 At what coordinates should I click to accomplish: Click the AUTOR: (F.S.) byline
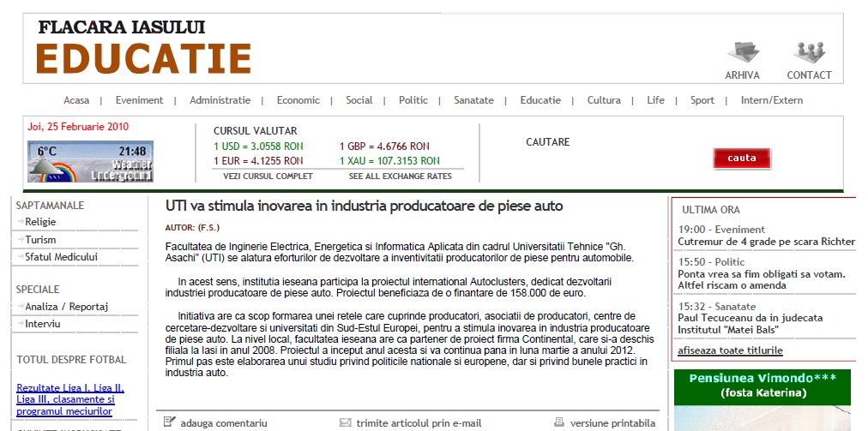192,227
